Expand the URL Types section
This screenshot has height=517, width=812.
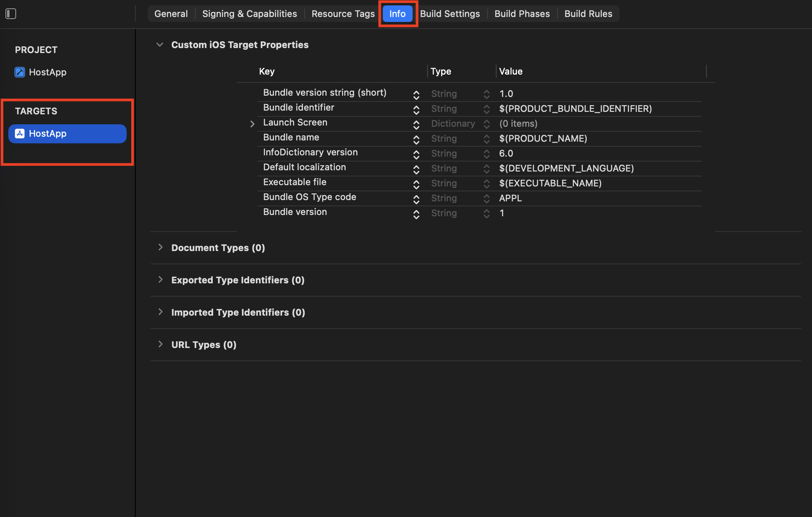click(161, 344)
